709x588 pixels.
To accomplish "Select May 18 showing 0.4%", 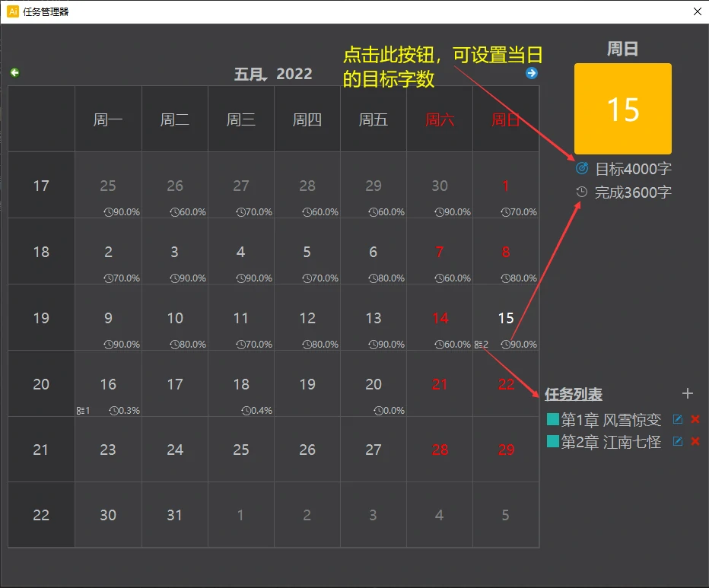I will pyautogui.click(x=241, y=383).
